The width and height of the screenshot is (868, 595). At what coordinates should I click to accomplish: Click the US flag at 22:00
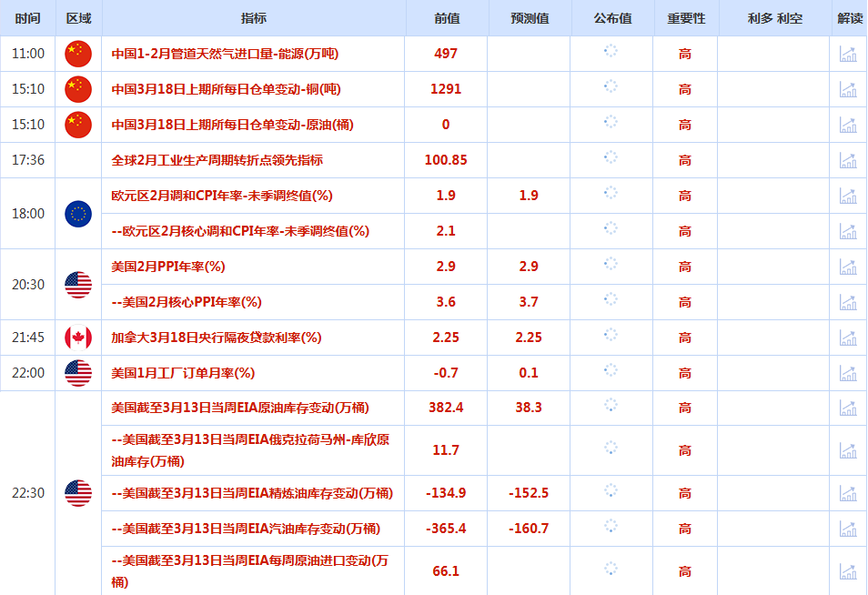pyautogui.click(x=78, y=373)
